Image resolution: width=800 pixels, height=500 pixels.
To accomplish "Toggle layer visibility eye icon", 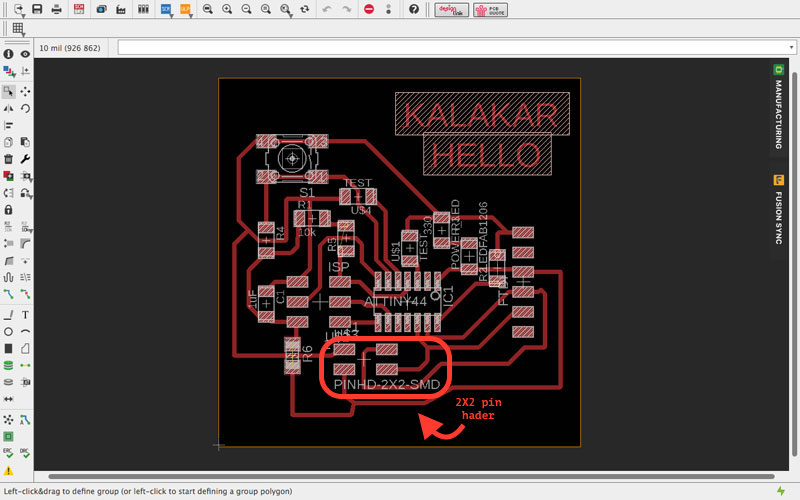I will tap(25, 53).
